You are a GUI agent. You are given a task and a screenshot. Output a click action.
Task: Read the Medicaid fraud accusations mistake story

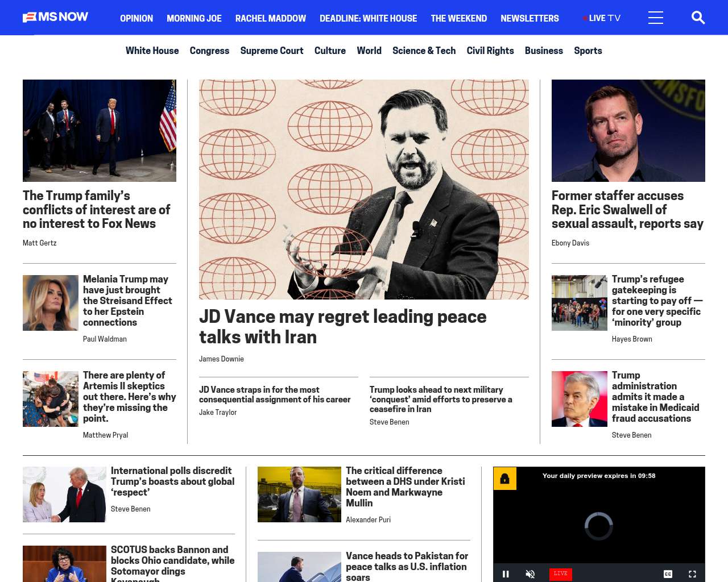(x=655, y=397)
